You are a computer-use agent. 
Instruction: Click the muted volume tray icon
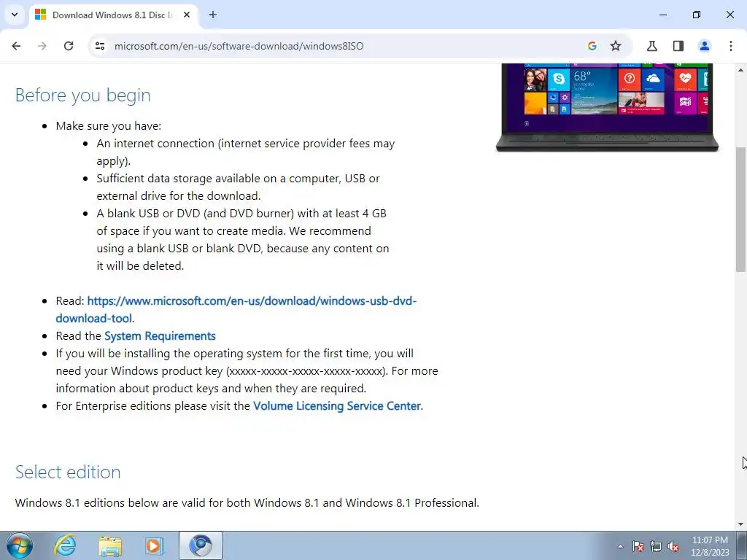point(673,546)
